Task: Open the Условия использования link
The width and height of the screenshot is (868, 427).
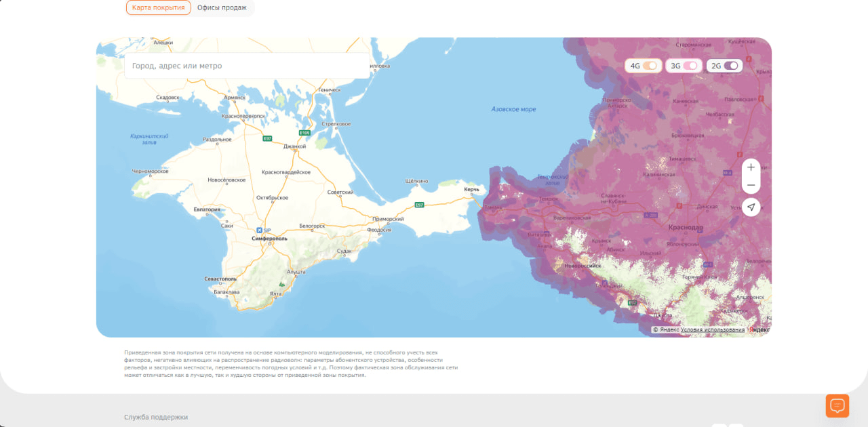Action: click(x=713, y=329)
